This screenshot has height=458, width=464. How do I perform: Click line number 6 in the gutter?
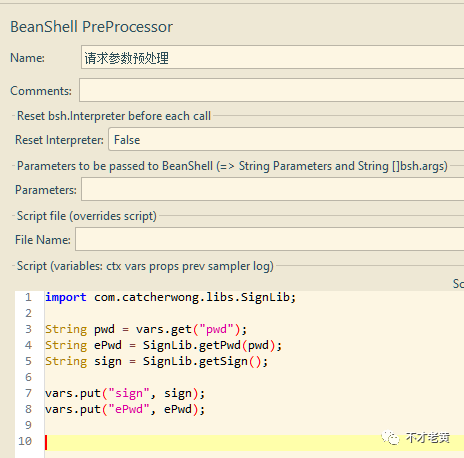click(28, 377)
